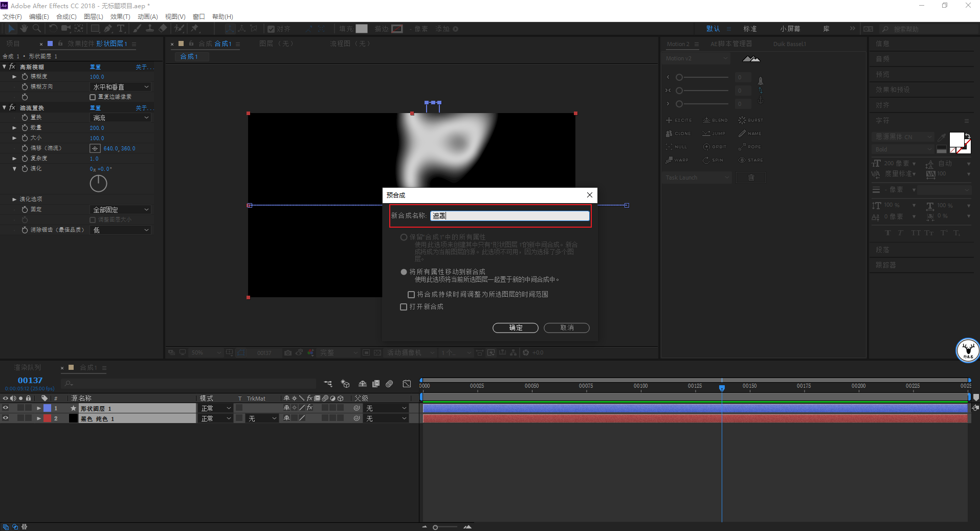
Task: Select the Roto Brush tool
Action: 179,29
